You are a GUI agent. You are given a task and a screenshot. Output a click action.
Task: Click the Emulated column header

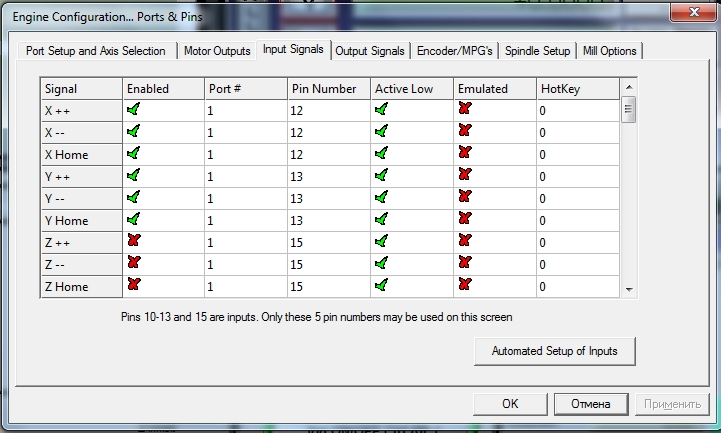[x=495, y=89]
